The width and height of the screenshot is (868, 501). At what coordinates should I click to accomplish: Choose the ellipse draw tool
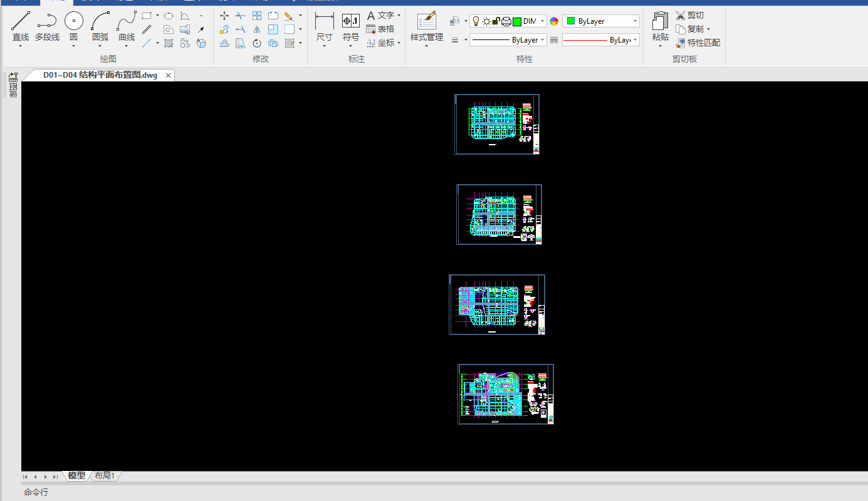(169, 16)
